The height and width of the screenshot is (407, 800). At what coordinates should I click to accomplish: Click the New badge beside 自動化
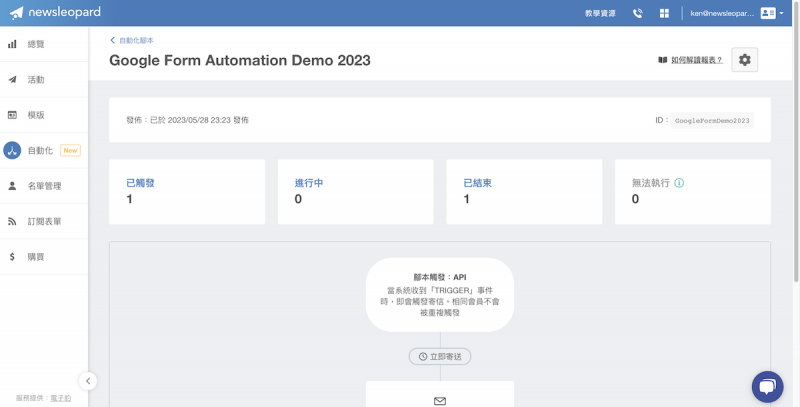coord(70,150)
